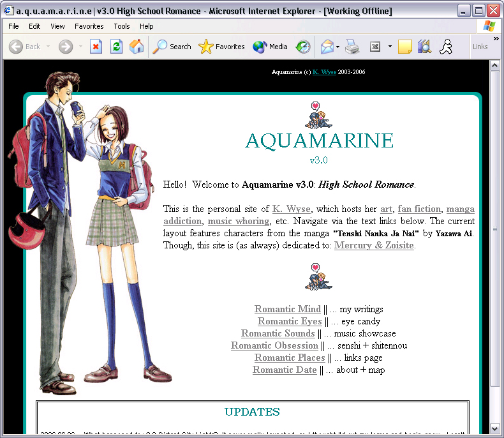Click the vertical scrollbar down arrow
The image size is (504, 438).
click(x=494, y=428)
